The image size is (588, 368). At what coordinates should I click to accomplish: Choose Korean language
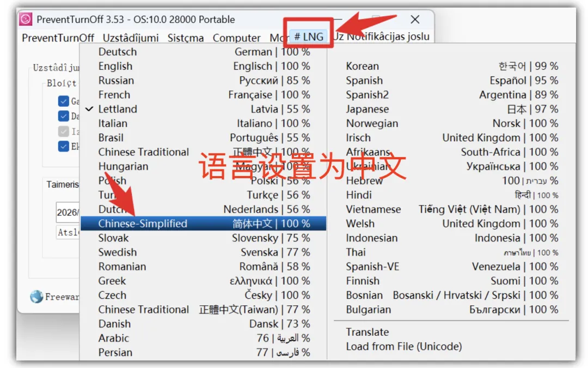[451, 66]
